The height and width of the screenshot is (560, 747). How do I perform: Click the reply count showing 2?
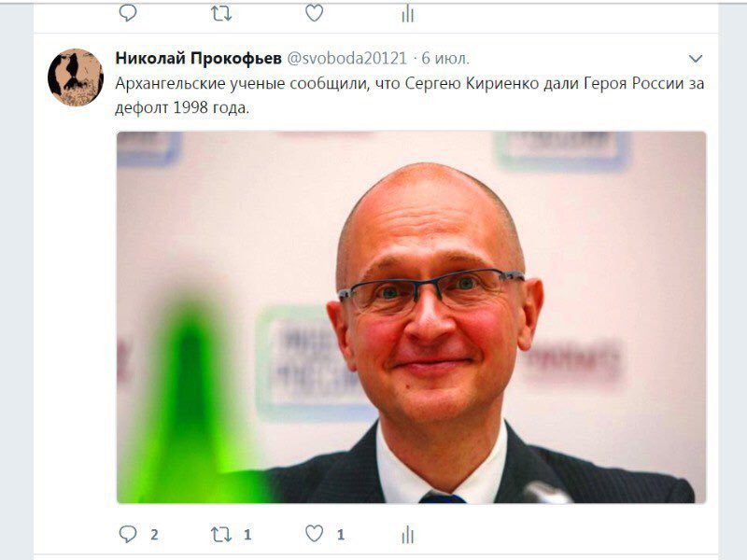154,535
